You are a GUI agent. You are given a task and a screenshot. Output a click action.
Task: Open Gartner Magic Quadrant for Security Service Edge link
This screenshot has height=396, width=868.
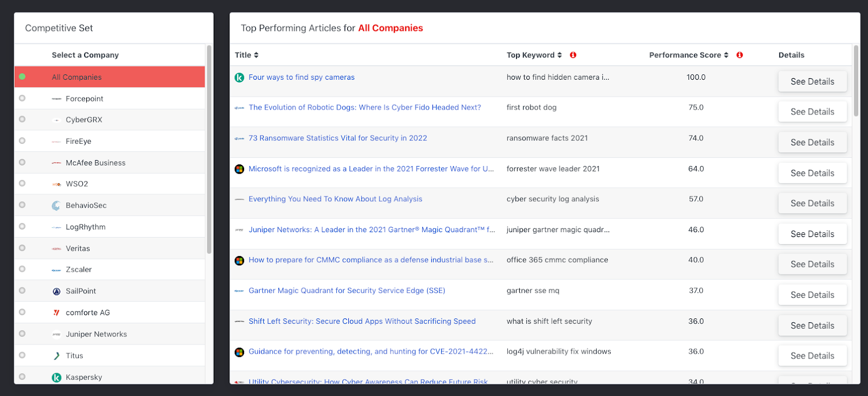[347, 291]
